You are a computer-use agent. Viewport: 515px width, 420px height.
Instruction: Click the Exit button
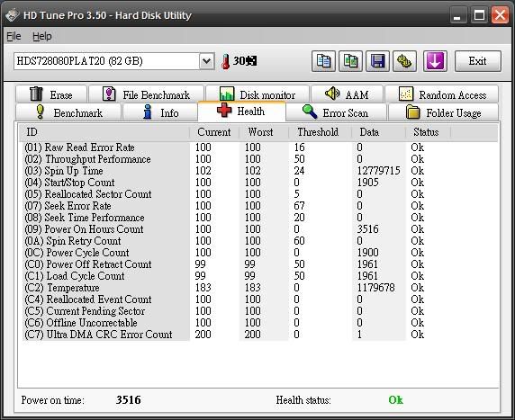click(478, 61)
